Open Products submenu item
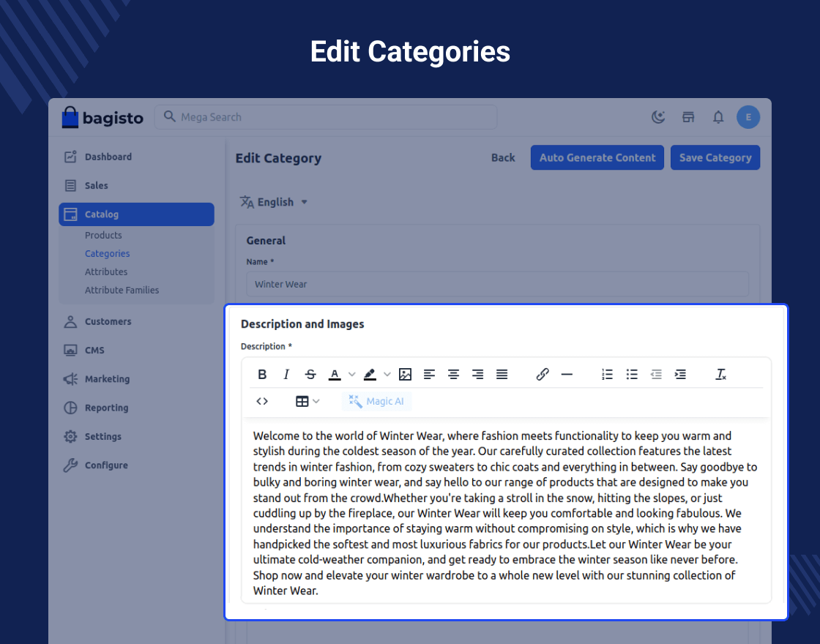The width and height of the screenshot is (820, 644). click(103, 235)
